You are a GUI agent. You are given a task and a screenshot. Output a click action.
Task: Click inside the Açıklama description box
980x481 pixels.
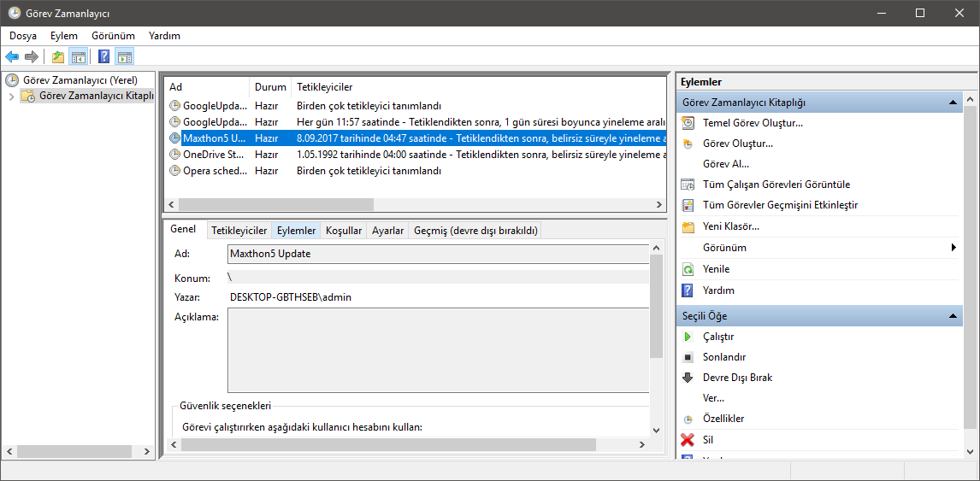[438, 349]
